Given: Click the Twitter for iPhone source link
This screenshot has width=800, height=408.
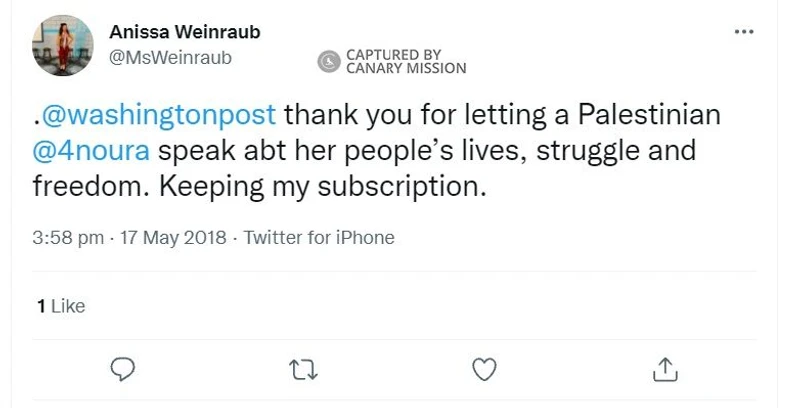Looking at the screenshot, I should point(319,238).
